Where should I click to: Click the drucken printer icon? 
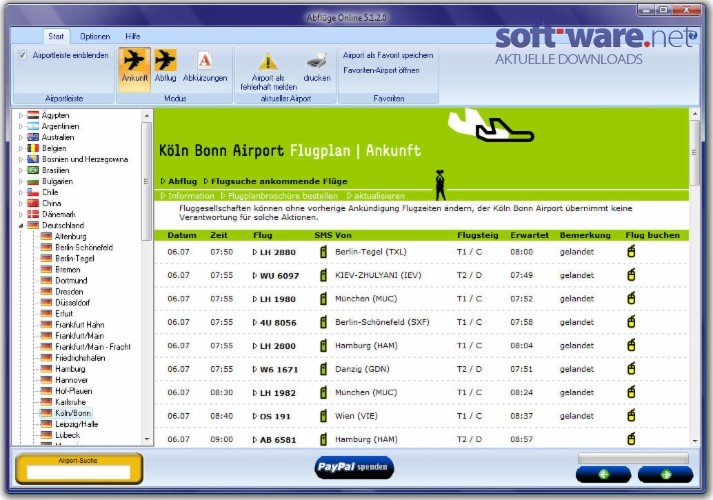[x=317, y=66]
